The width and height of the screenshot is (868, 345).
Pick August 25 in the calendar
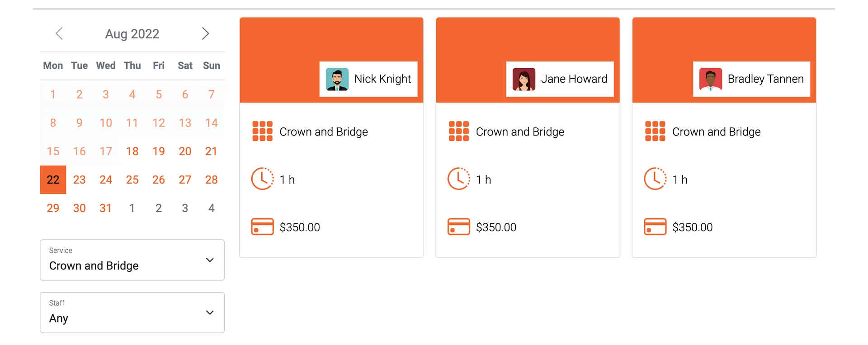(x=132, y=180)
